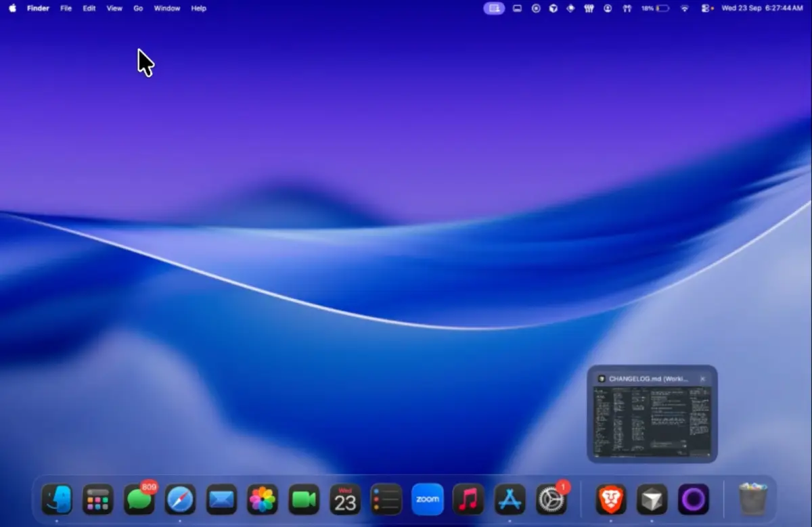Screen dimensions: 812x527
Task: Open the View menu
Action: pyautogui.click(x=114, y=8)
